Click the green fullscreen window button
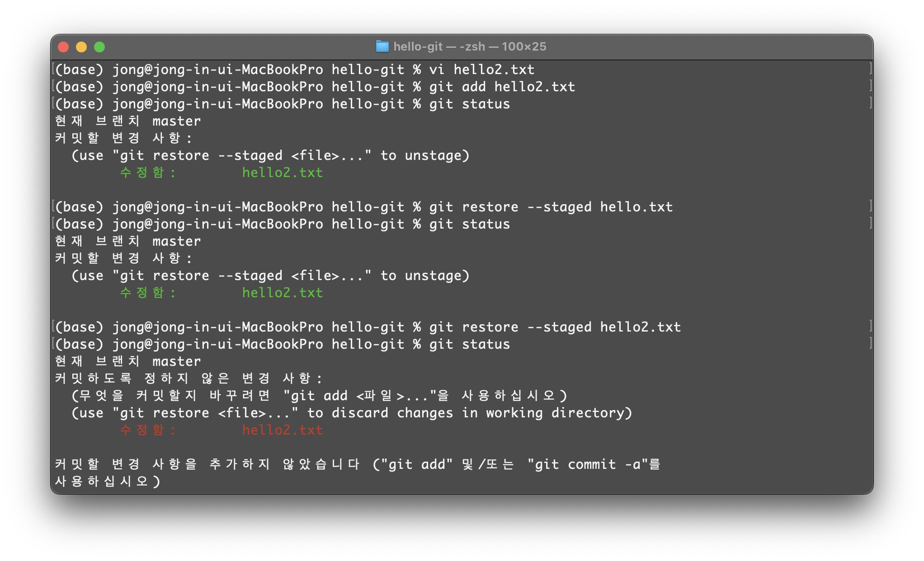 pyautogui.click(x=99, y=47)
